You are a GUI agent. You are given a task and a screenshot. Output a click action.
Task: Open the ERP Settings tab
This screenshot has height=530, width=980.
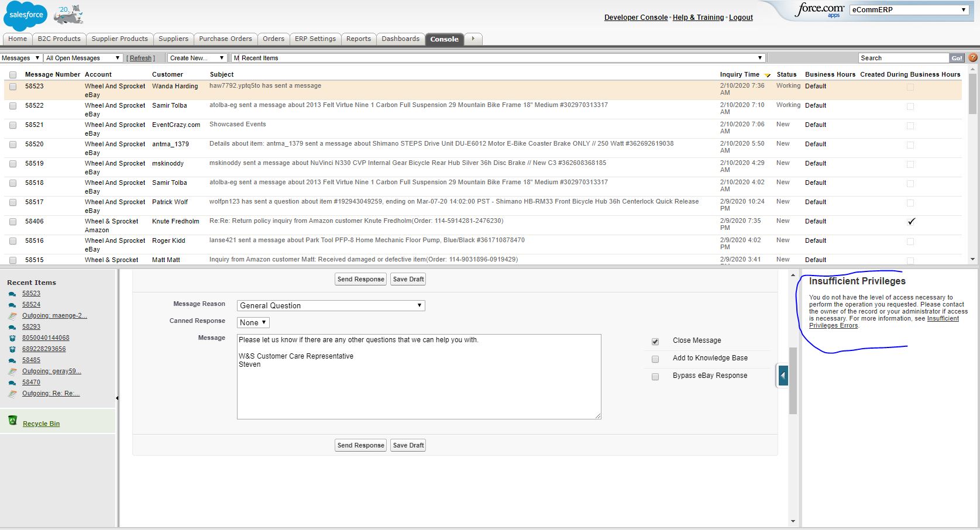click(315, 39)
